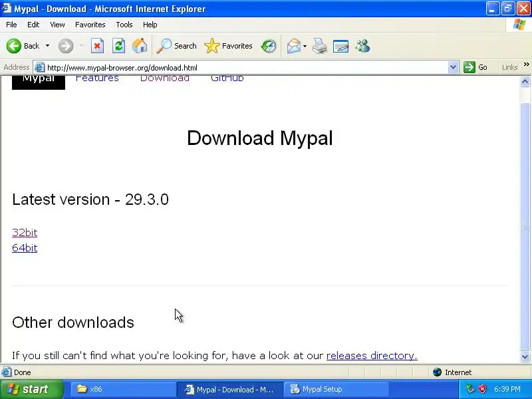This screenshot has height=399, width=532.
Task: Select Mypal - Download taskbar button
Action: click(230, 389)
